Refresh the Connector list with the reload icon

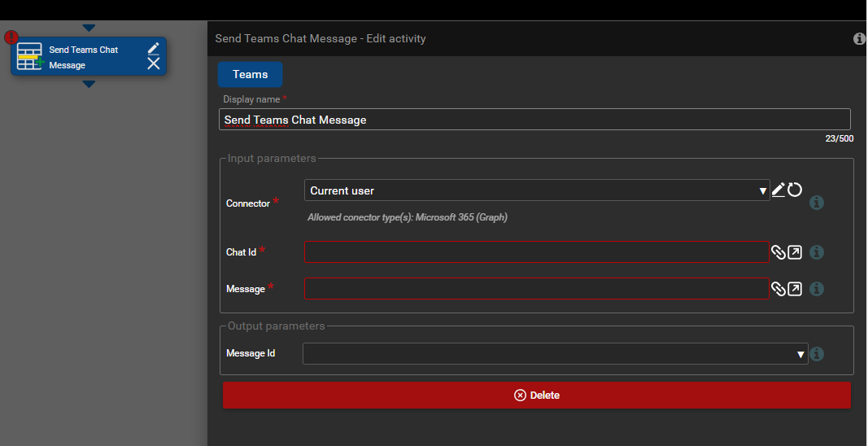[x=795, y=190]
